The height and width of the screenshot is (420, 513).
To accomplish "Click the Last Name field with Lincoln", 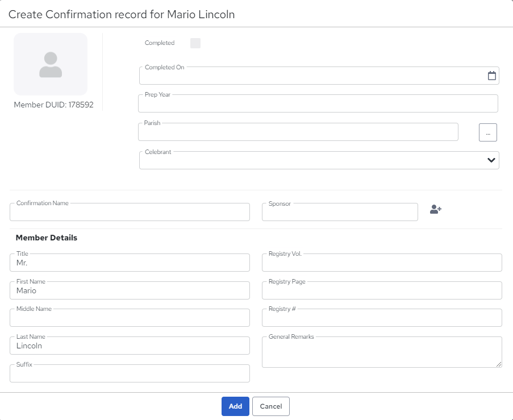I will tap(130, 346).
